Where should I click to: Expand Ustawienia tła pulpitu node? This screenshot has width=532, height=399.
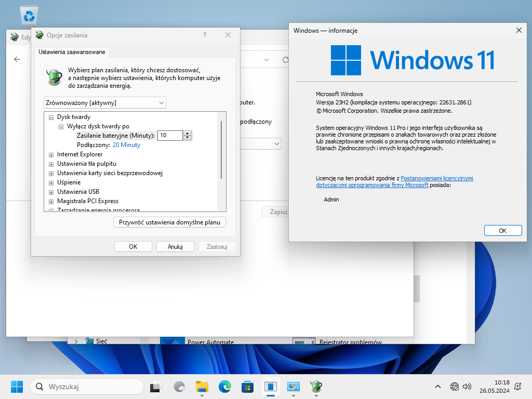point(51,164)
